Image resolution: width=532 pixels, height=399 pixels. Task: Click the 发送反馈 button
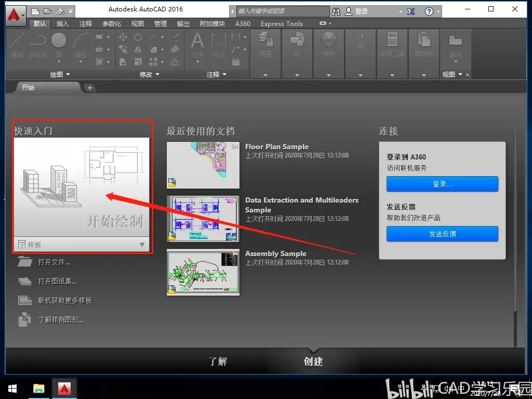pos(442,234)
